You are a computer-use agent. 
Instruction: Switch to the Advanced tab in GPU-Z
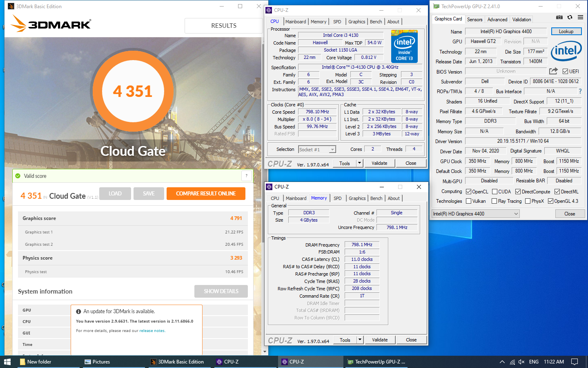[x=497, y=20]
